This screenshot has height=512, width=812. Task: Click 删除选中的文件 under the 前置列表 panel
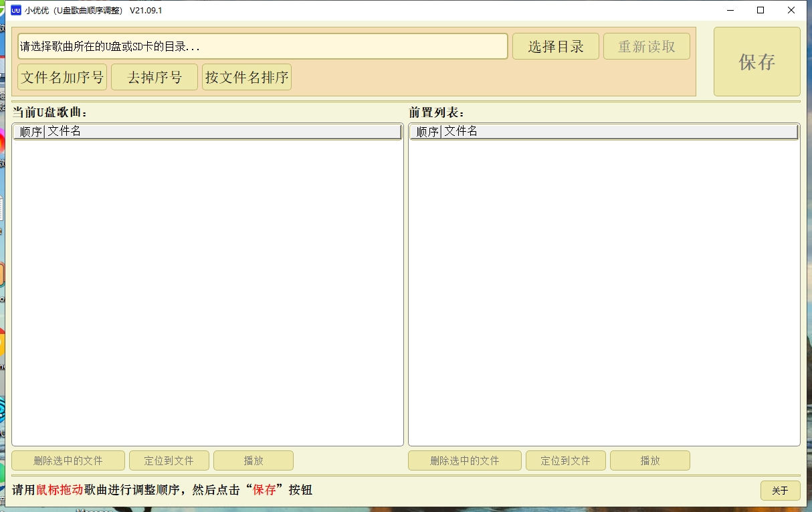pyautogui.click(x=464, y=460)
